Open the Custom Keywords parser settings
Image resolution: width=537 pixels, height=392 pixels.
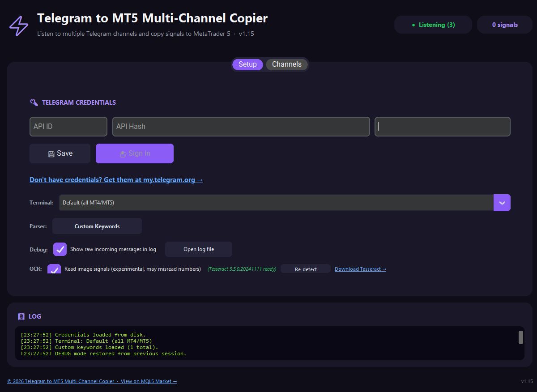tap(97, 226)
